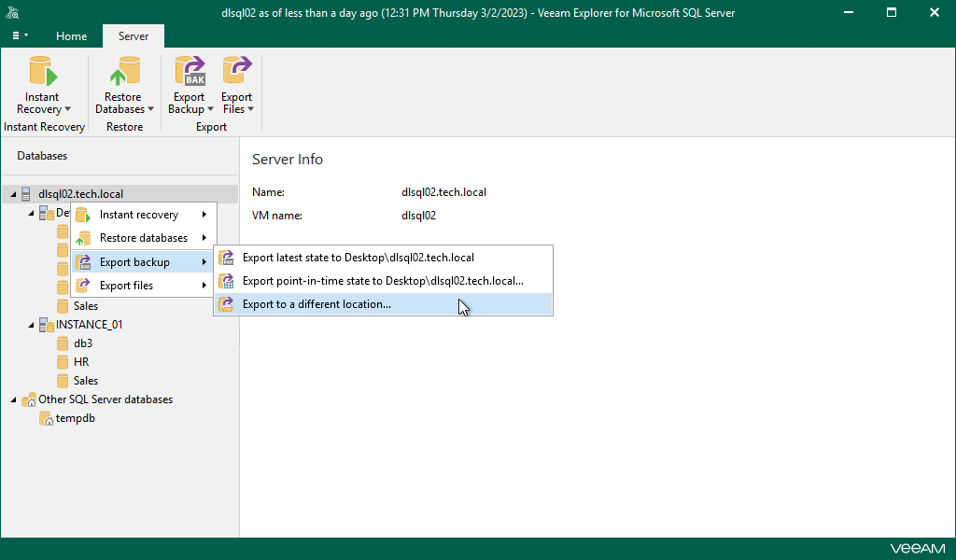Select Export files in context menu
Screen dimensions: 956x560
[144, 286]
